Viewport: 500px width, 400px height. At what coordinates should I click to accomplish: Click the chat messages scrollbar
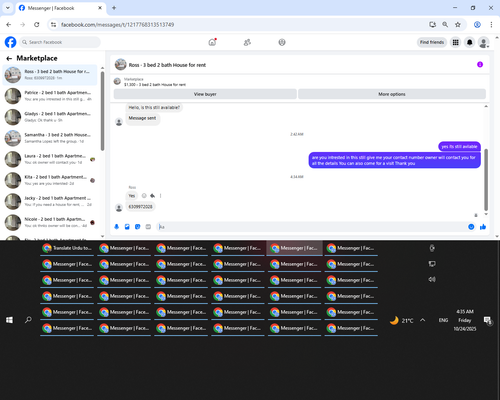pos(486,180)
